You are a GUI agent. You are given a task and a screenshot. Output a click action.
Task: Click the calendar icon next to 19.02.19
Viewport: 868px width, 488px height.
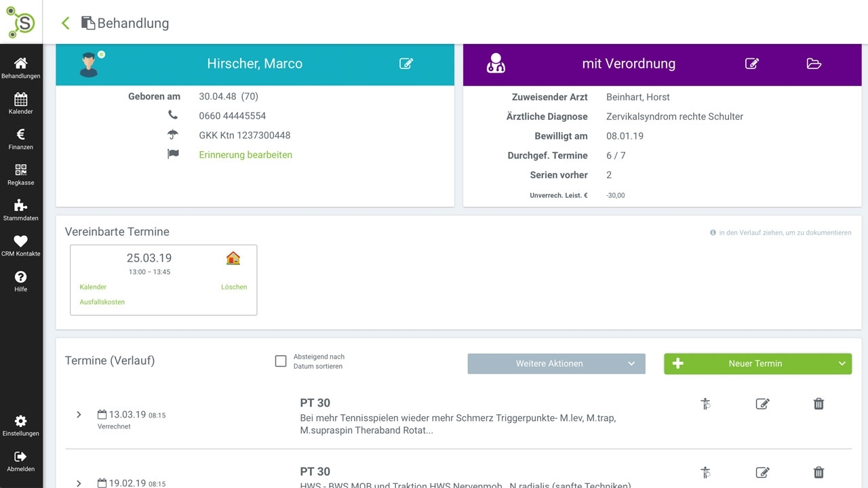point(102,483)
